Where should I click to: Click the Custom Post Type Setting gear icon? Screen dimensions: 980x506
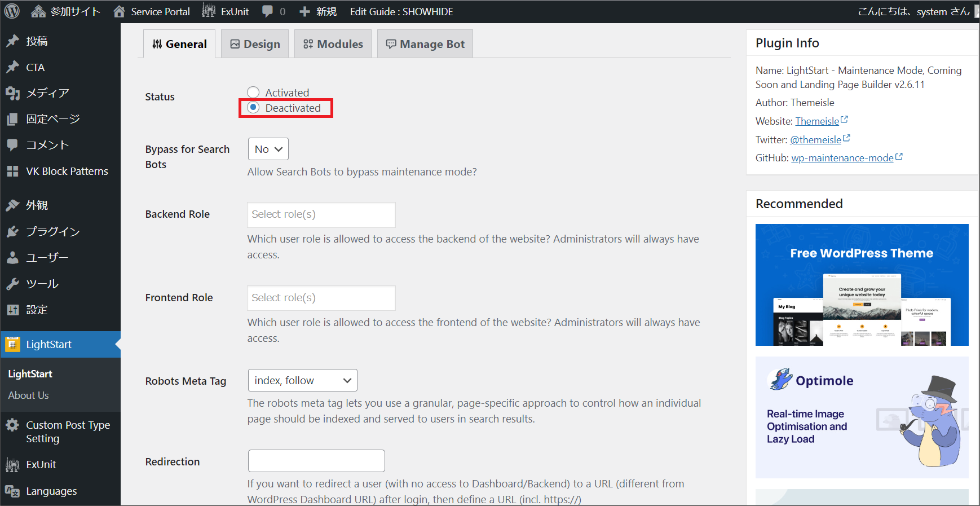[x=12, y=425]
